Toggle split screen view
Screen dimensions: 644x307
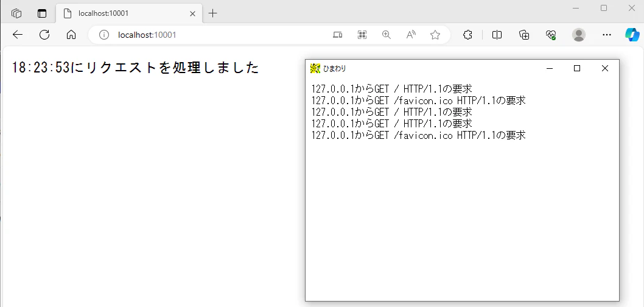coord(497,35)
